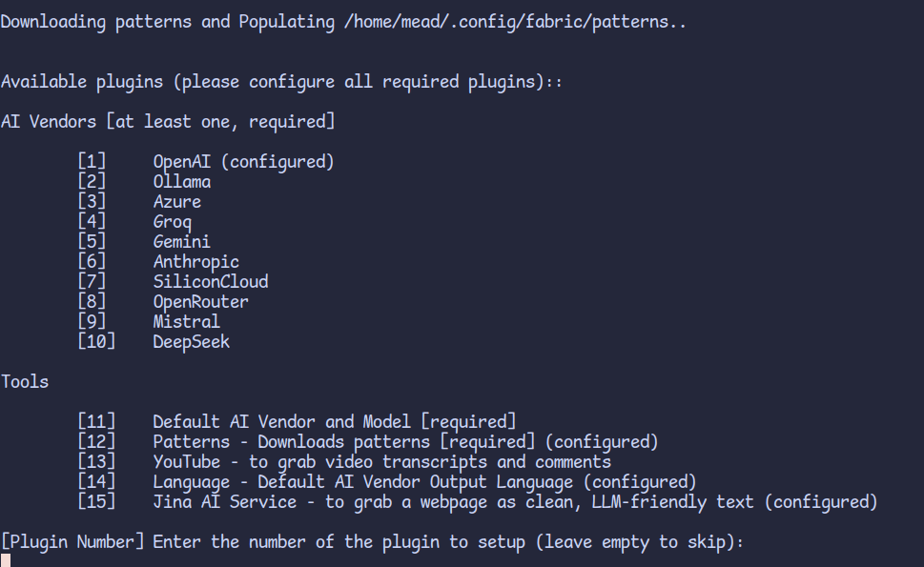Click the Plugin Number prompt text

pos(373,541)
